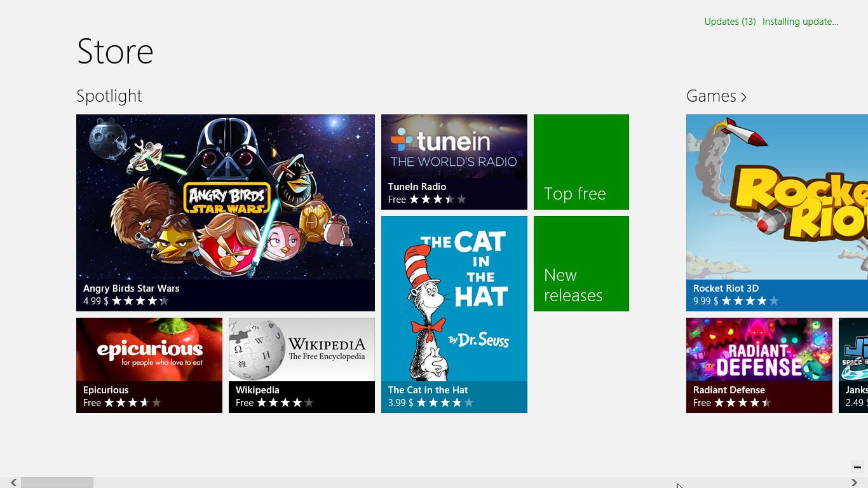
Task: Open The Cat in the Hat tile
Action: (454, 315)
